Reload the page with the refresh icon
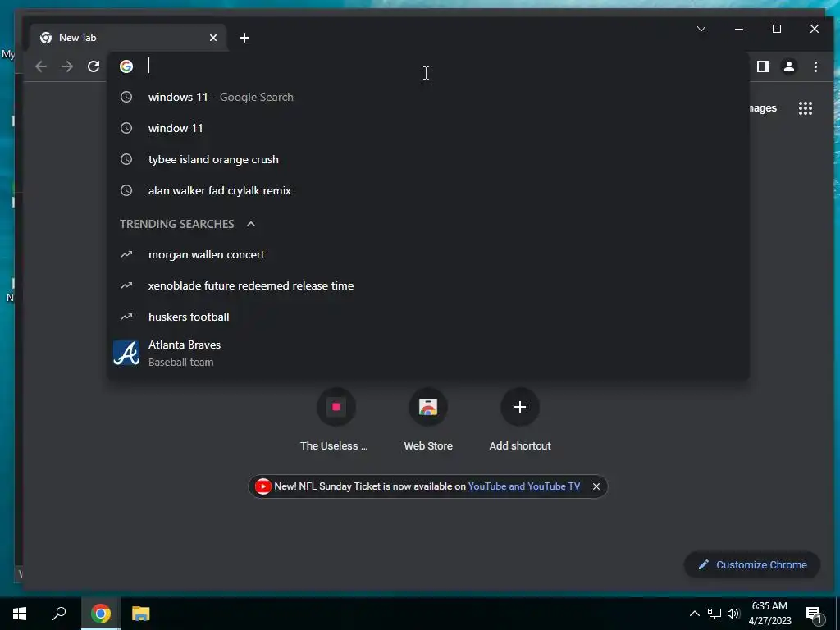Screen dimensions: 840x630 pyautogui.click(x=94, y=66)
